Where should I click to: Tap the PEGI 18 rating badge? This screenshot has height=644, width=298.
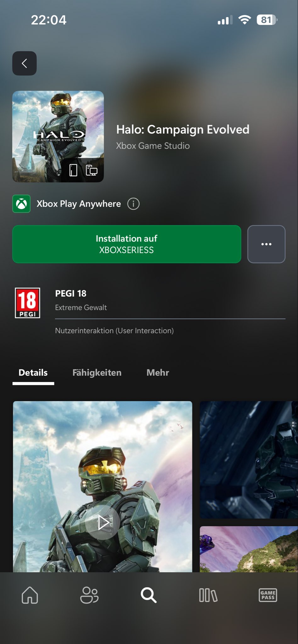[x=27, y=303]
